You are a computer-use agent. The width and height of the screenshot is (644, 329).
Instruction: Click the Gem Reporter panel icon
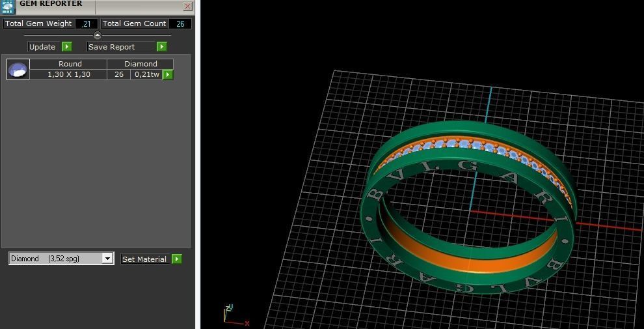click(8, 7)
